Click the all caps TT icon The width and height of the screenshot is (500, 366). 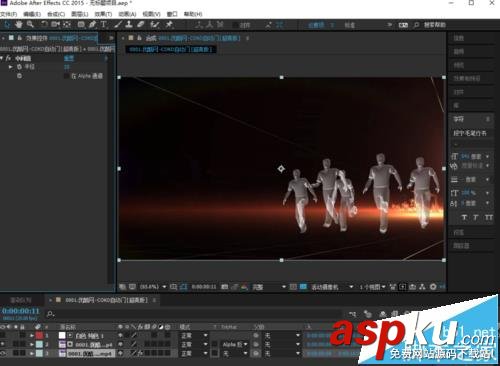[x=489, y=217]
